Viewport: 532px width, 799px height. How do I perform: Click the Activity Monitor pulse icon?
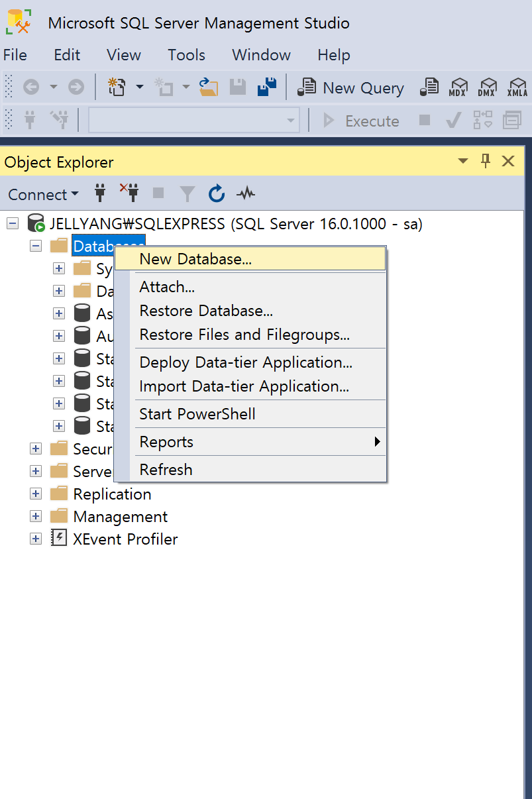(246, 193)
